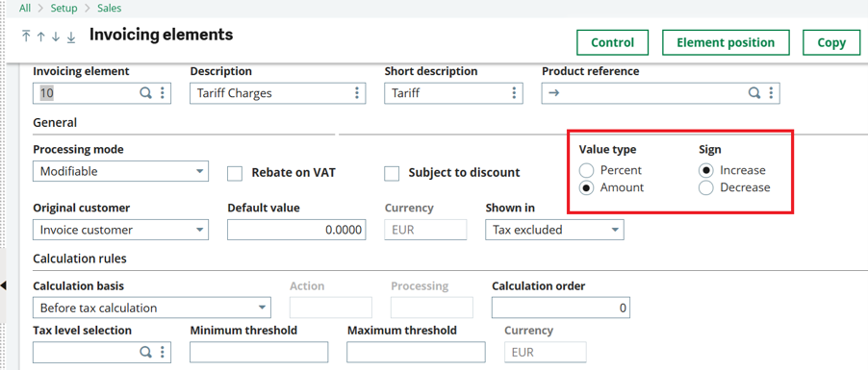
Task: Open Tax level selection lookup magnifier
Action: click(x=145, y=352)
